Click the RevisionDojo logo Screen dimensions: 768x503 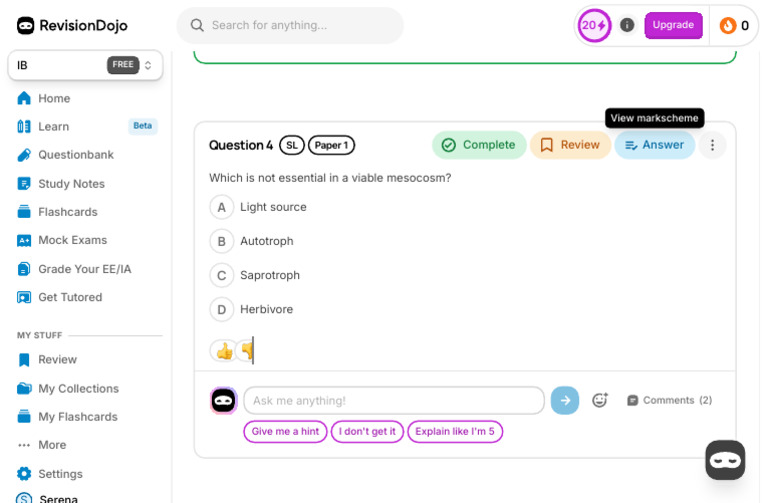click(x=73, y=25)
